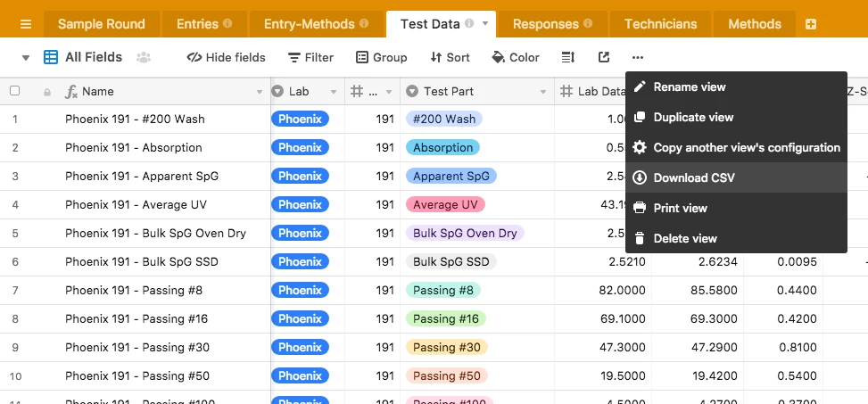Click the trash icon for Delete view

640,238
